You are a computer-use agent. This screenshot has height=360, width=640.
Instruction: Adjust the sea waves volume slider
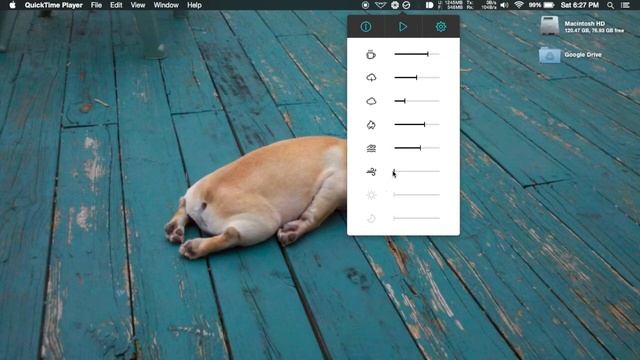[417, 148]
